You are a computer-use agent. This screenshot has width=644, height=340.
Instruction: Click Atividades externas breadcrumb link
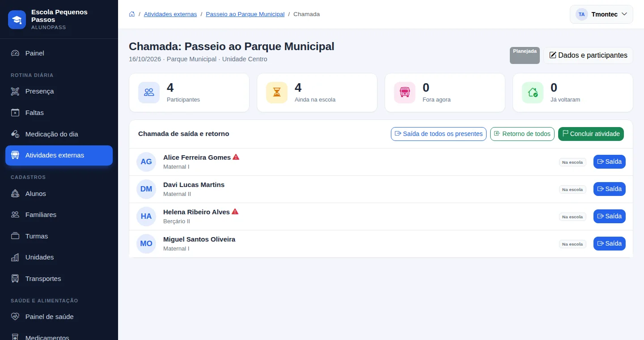[x=170, y=14]
